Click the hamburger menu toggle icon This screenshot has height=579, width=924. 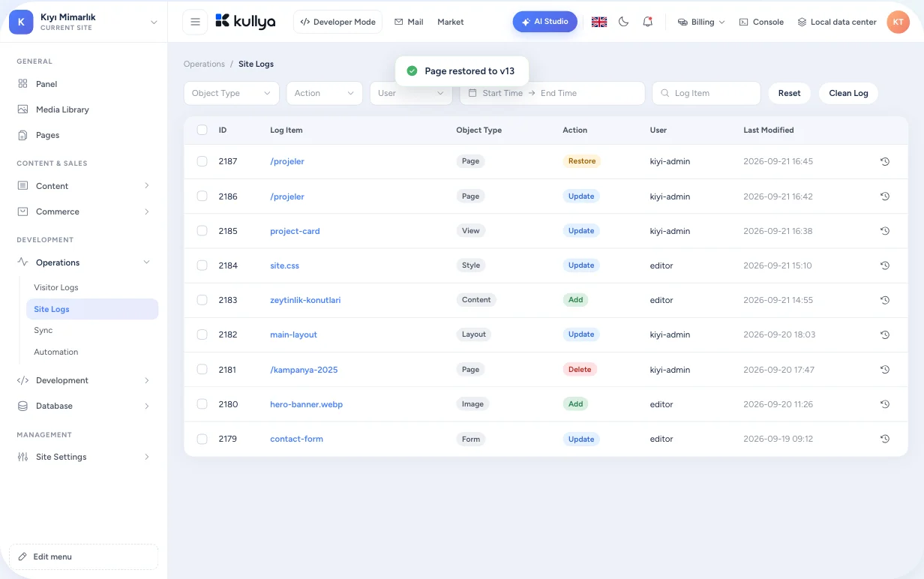click(195, 22)
